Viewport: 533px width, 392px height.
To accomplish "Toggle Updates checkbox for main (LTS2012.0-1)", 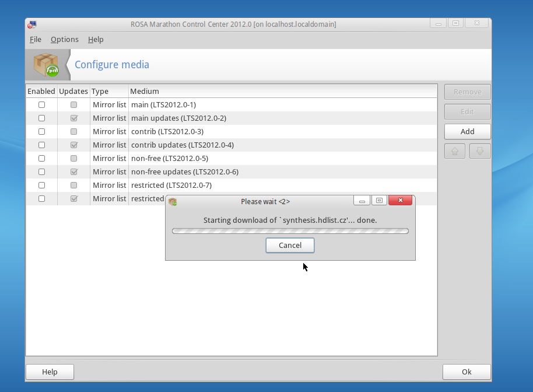I will [73, 105].
